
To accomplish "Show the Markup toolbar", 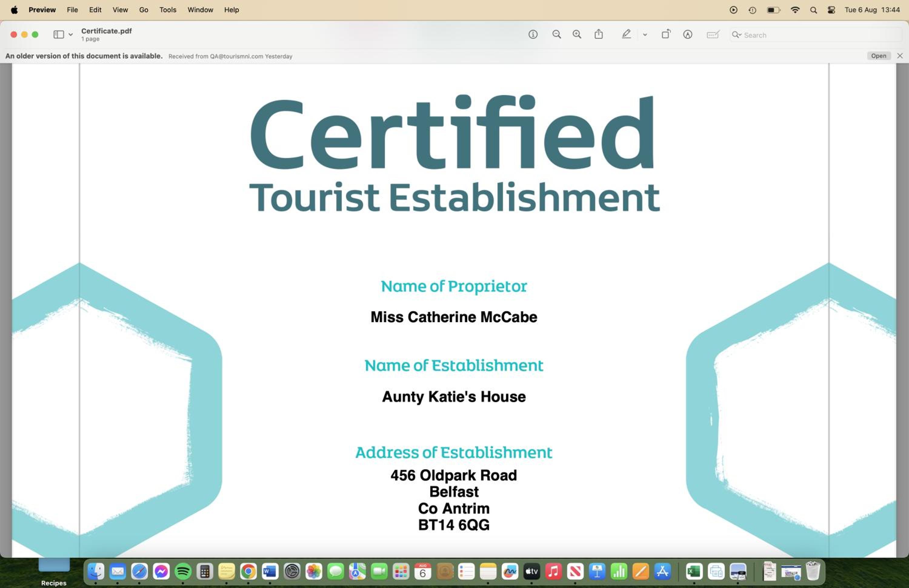I will point(688,35).
